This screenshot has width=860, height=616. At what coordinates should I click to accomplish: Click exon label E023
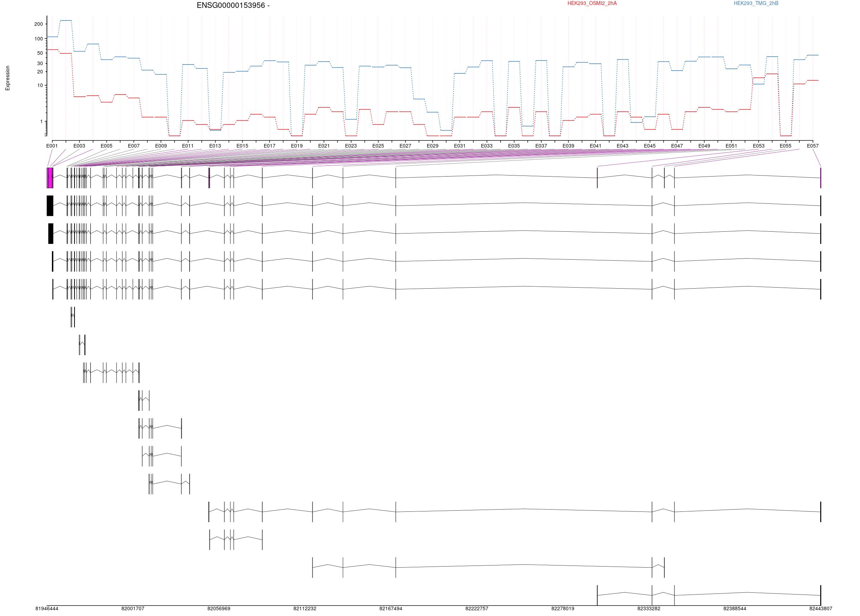point(351,146)
